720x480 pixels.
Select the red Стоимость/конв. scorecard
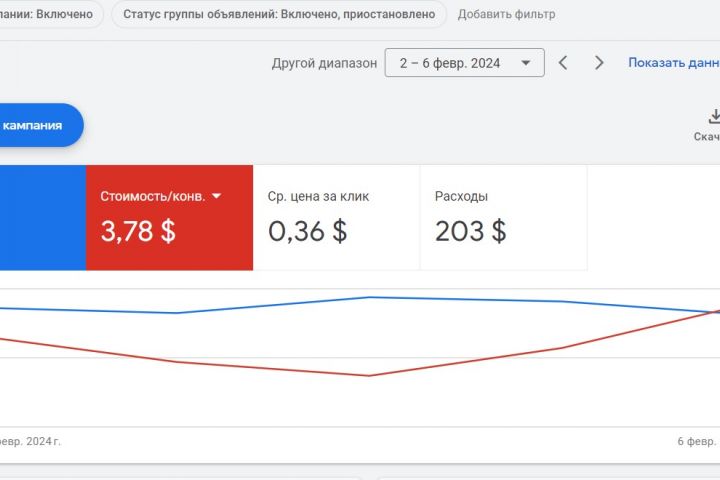pos(169,218)
